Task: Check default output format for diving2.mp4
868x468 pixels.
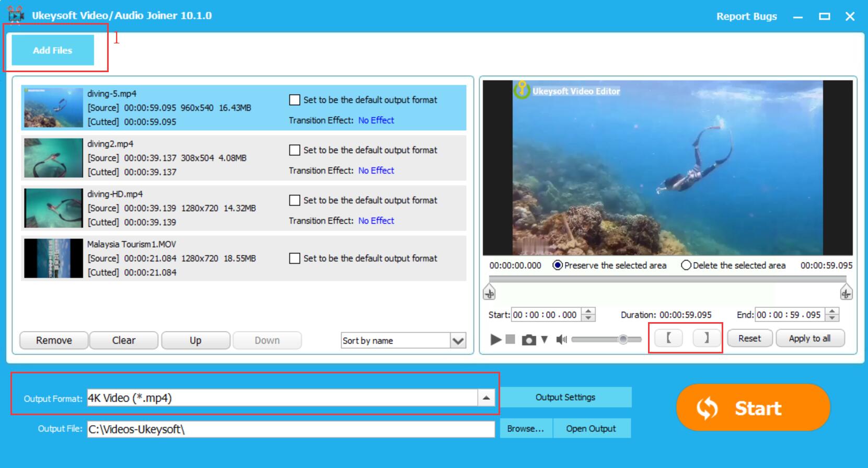Action: coord(295,150)
